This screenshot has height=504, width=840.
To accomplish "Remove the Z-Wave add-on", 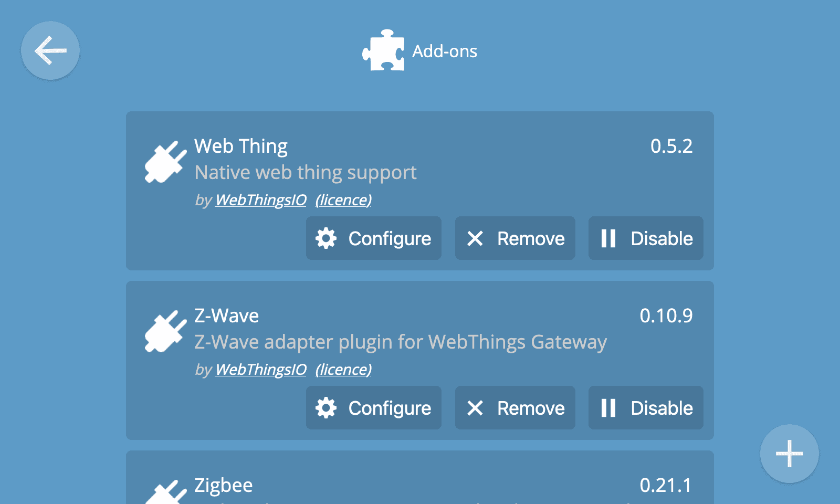I will click(x=515, y=408).
